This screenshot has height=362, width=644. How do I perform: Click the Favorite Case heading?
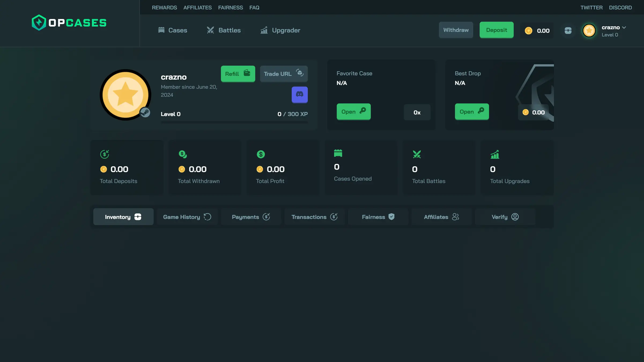354,73
